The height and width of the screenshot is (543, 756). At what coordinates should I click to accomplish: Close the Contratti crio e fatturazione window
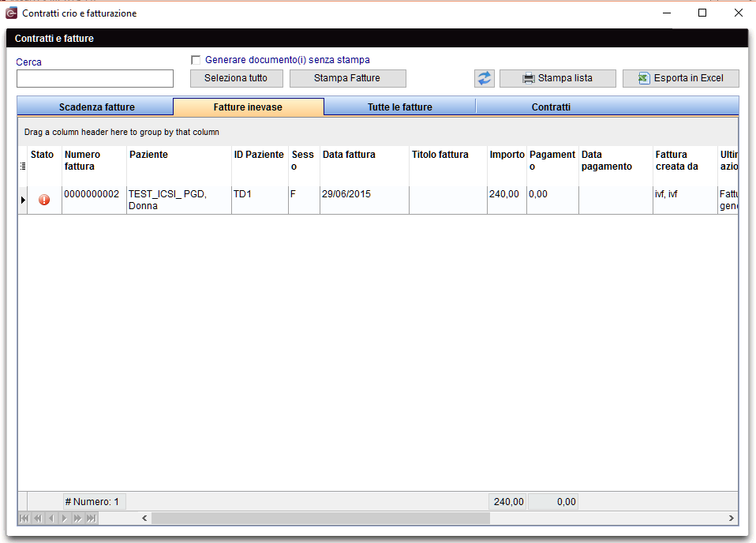[738, 13]
